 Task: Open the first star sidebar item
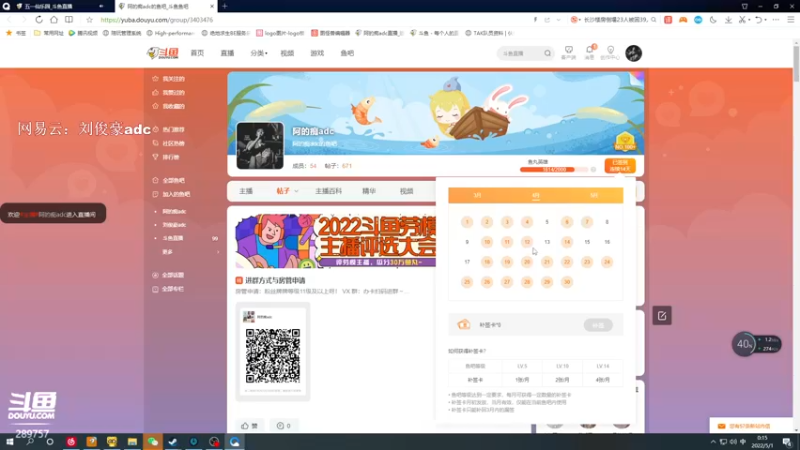169,79
